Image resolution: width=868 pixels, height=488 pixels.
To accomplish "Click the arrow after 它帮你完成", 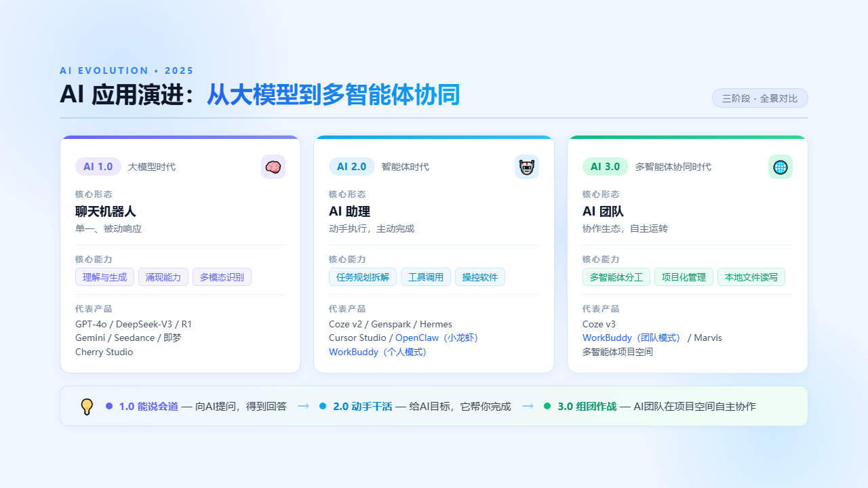I will point(528,406).
